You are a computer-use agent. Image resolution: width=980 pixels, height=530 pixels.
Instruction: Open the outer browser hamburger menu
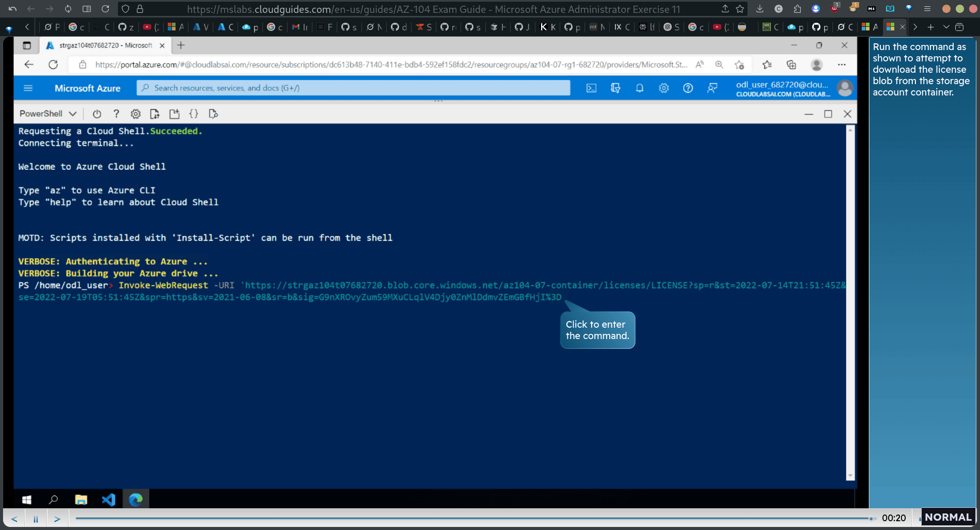click(927, 9)
